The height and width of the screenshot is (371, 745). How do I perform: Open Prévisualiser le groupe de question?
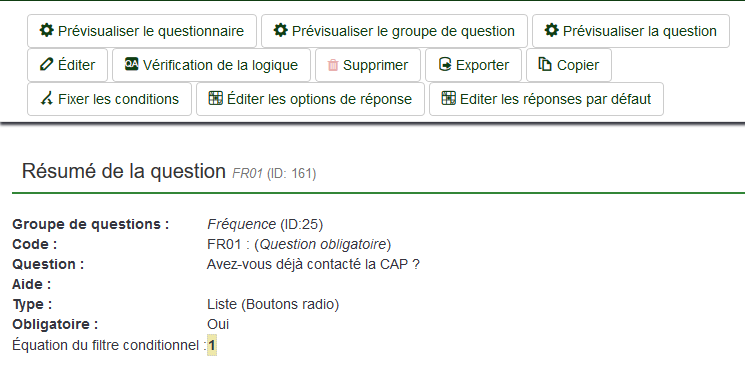coord(394,31)
